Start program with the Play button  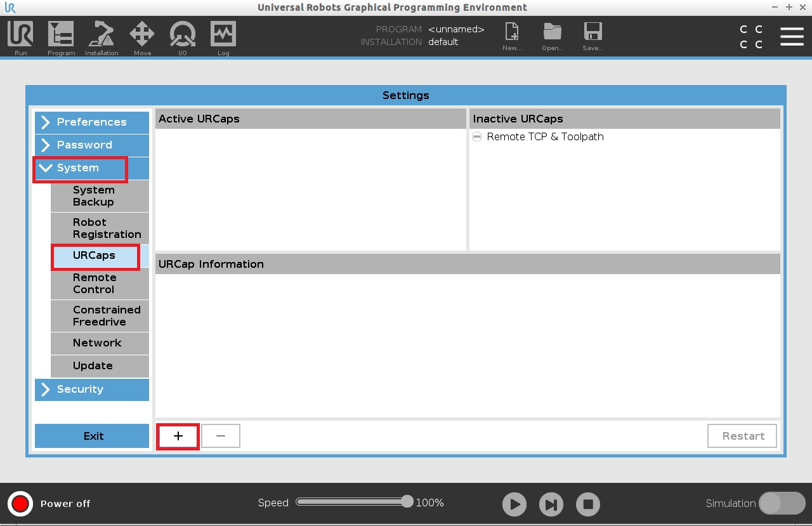(x=514, y=504)
